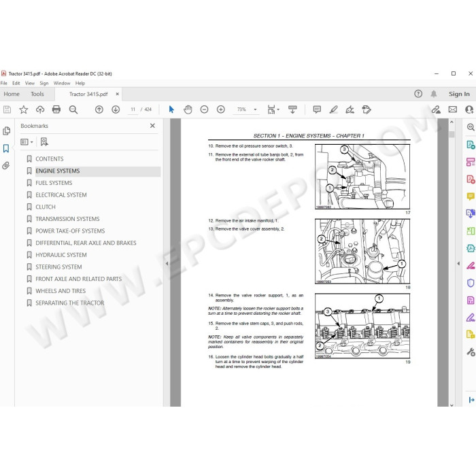Add a sticky note comment
Viewport: 476px width, 476px height.
tap(317, 109)
